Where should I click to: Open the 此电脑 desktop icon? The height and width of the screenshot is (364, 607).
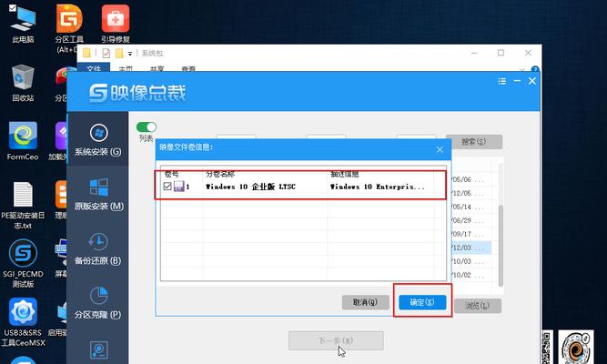pyautogui.click(x=24, y=24)
